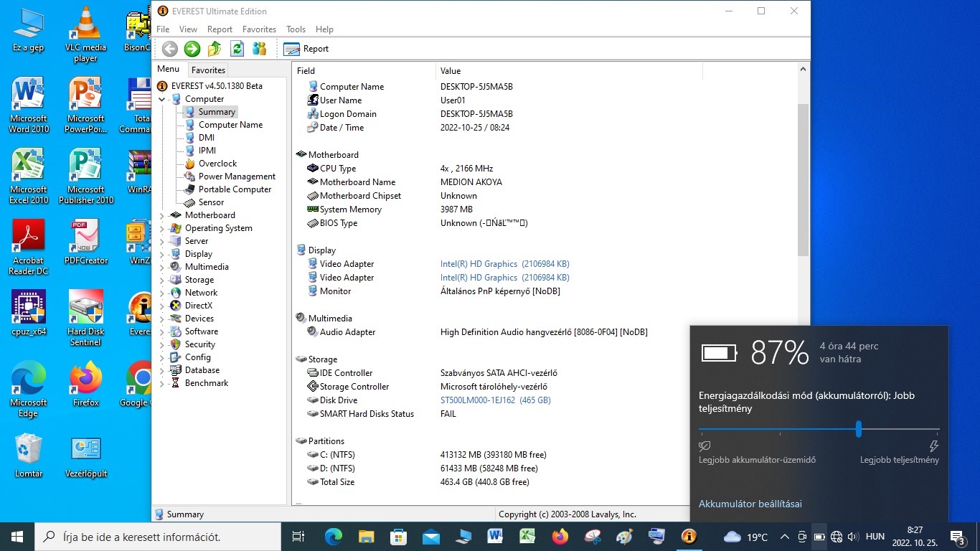This screenshot has height=551, width=980.
Task: Open the Report menu
Action: (x=220, y=29)
